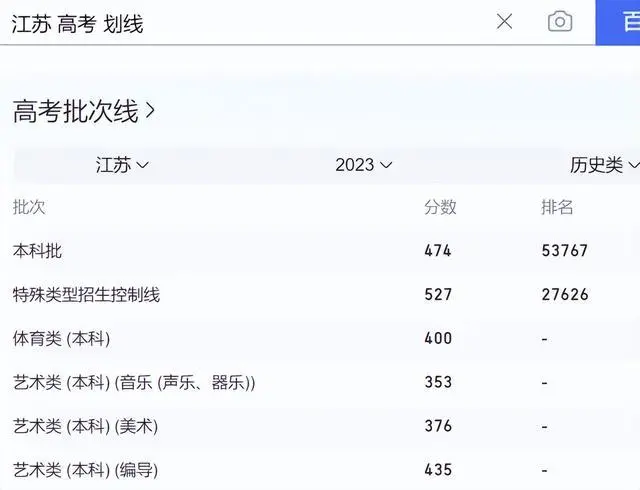Select score 435 for 编导 row
The height and width of the screenshot is (490, 640).
[438, 470]
